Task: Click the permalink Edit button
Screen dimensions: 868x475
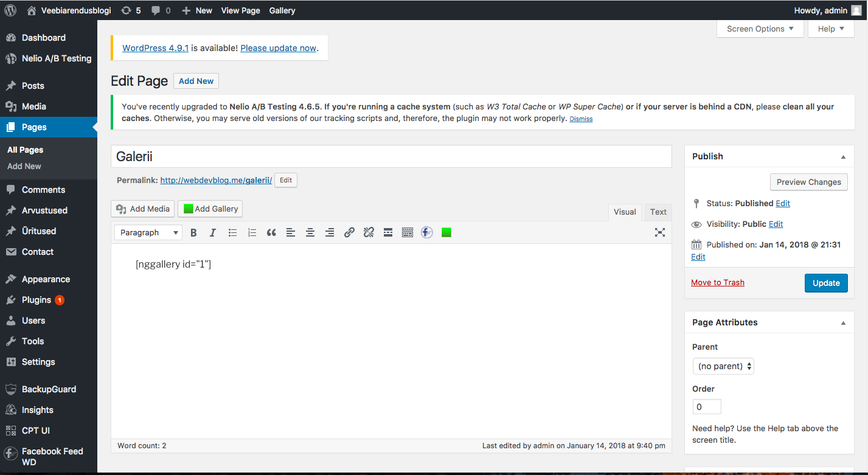Action: click(x=286, y=180)
